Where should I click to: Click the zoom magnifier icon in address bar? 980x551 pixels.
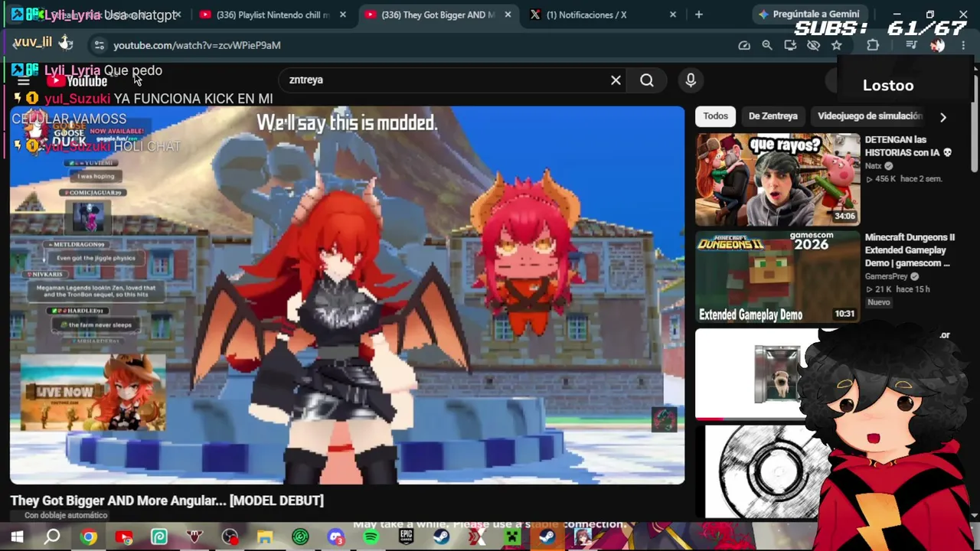click(x=767, y=45)
